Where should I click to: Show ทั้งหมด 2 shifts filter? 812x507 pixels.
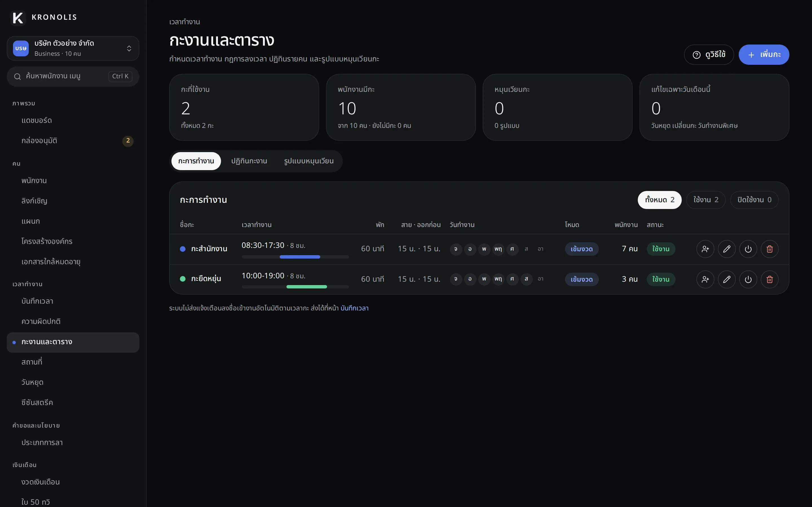pyautogui.click(x=659, y=200)
